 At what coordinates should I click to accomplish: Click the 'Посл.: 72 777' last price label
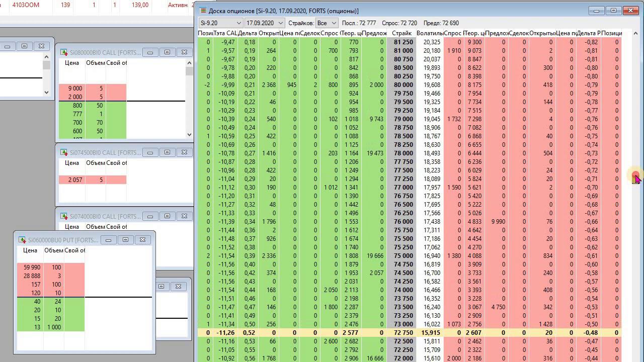point(359,23)
